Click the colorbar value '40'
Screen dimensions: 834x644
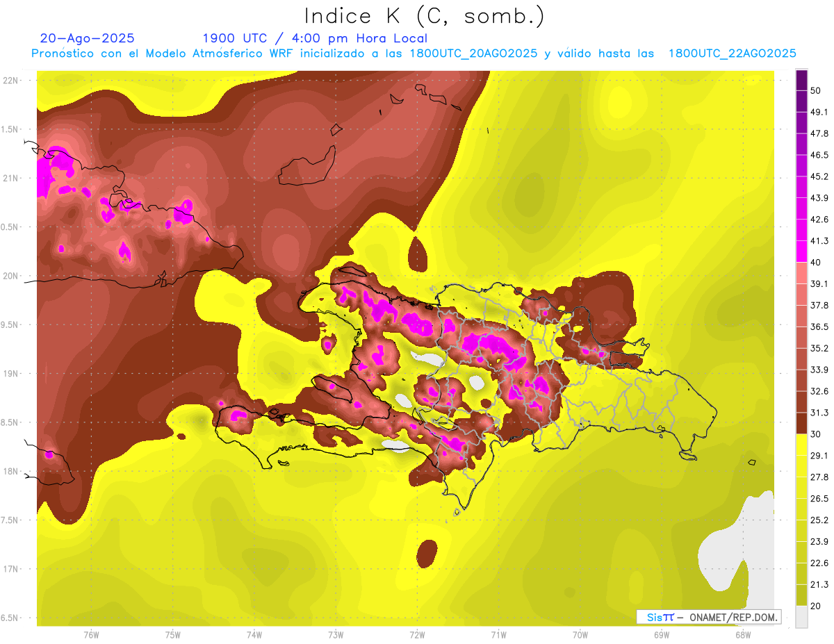point(816,262)
